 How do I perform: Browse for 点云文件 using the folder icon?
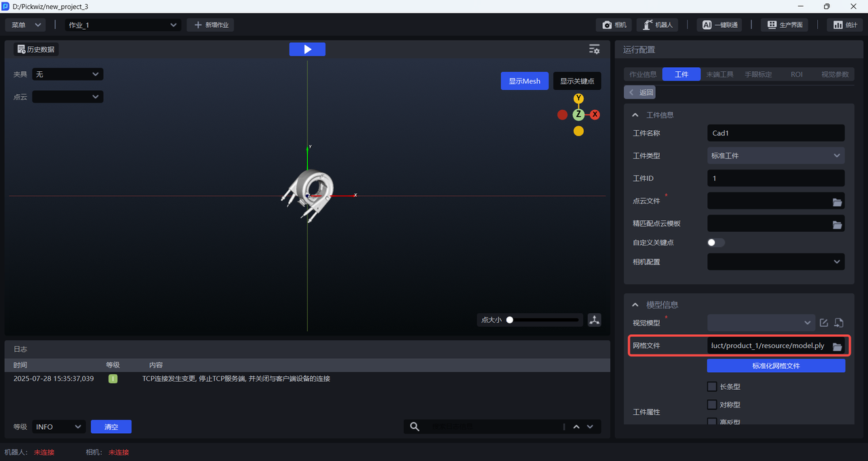[x=837, y=202]
